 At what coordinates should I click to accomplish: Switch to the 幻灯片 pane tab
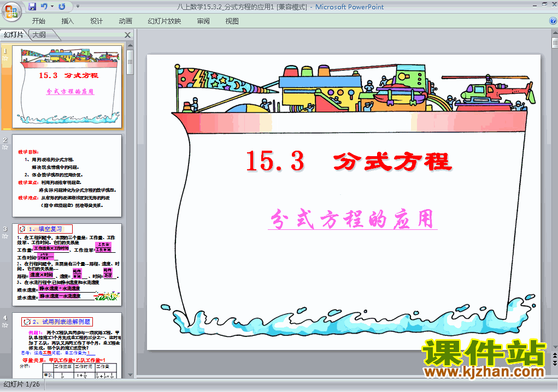click(x=14, y=35)
